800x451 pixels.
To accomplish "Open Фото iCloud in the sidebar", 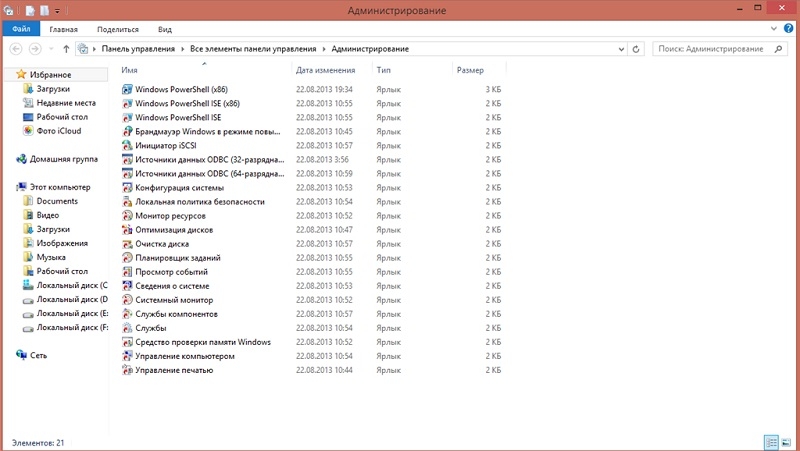I will [x=59, y=131].
